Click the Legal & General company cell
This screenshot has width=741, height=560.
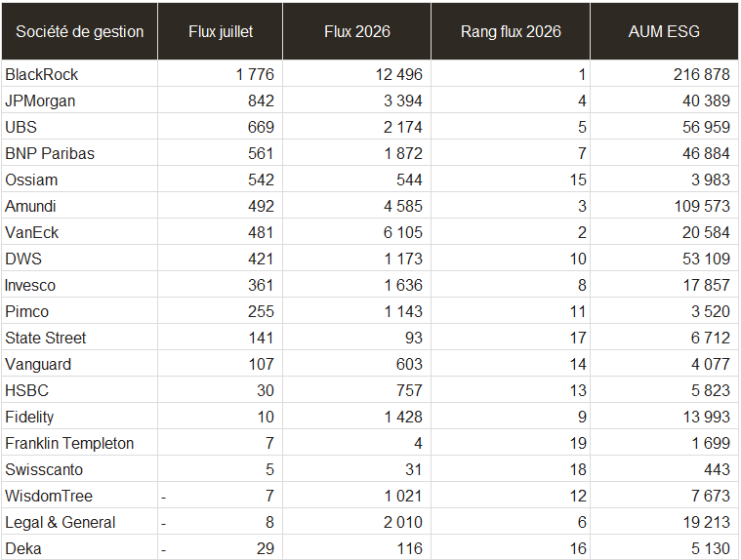pos(79,522)
